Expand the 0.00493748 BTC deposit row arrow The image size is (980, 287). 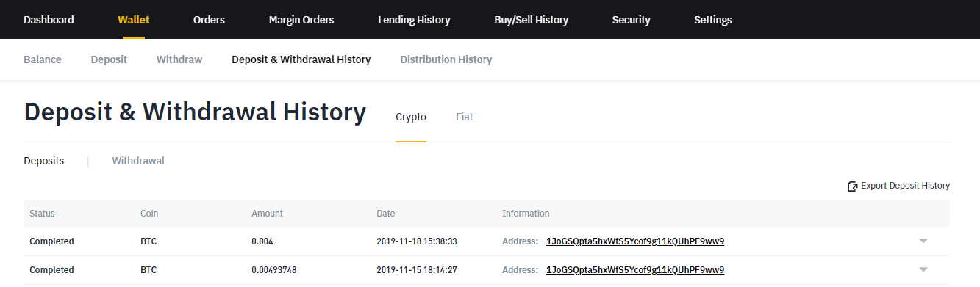point(923,270)
